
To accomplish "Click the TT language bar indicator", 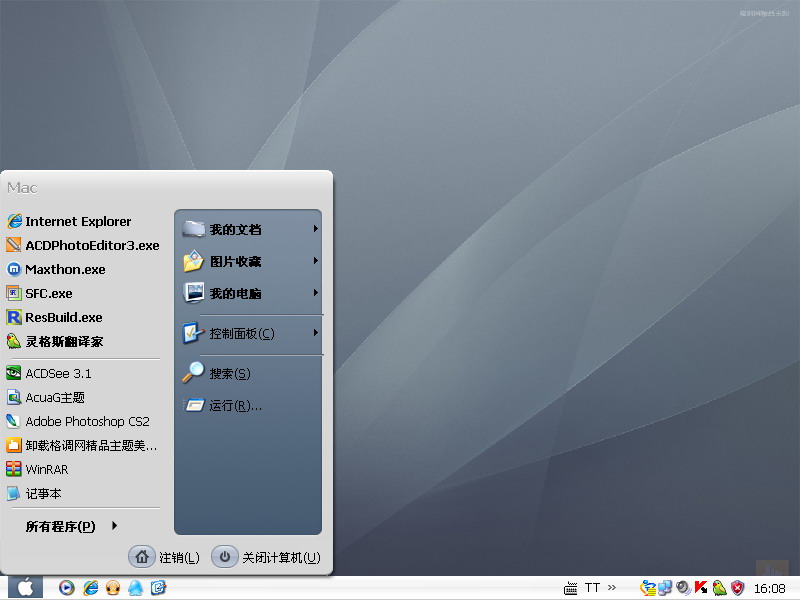I will pos(592,588).
